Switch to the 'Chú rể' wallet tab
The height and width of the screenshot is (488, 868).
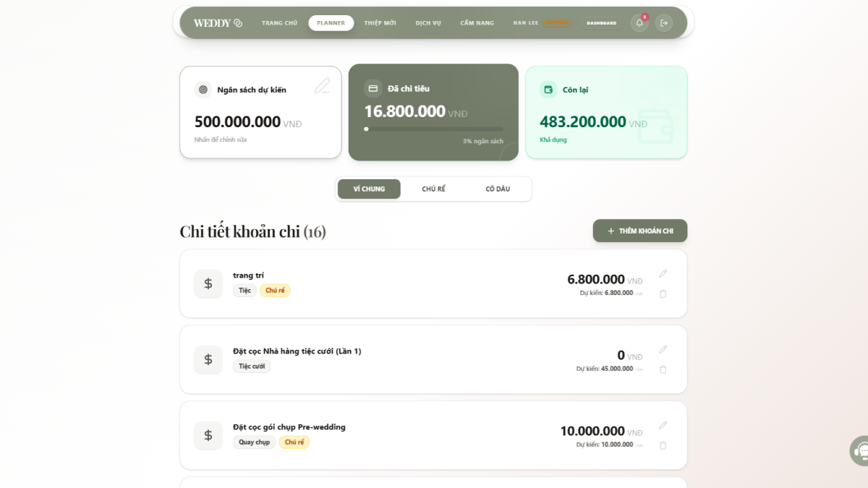click(433, 189)
